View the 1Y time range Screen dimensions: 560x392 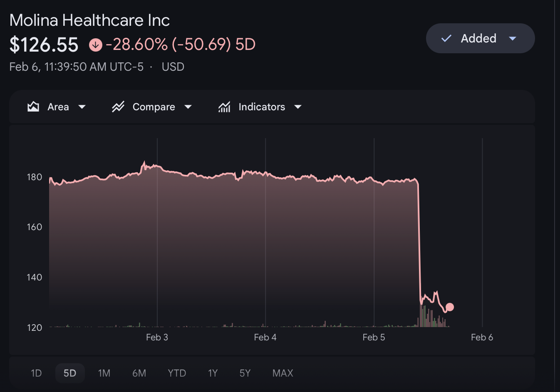pos(213,373)
